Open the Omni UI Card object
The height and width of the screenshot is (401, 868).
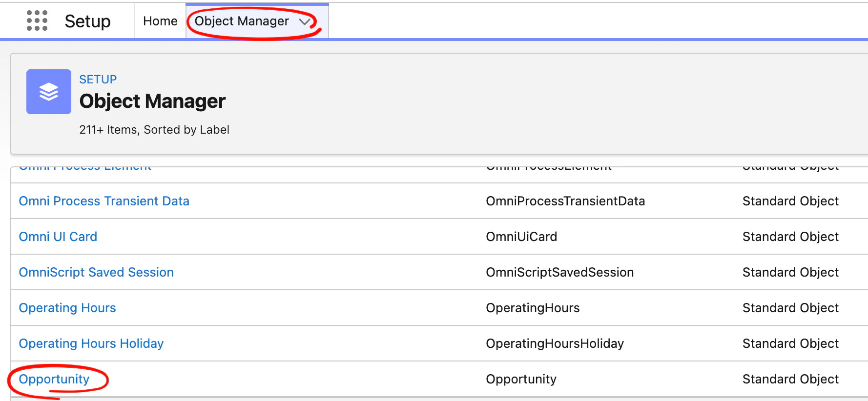tap(58, 237)
